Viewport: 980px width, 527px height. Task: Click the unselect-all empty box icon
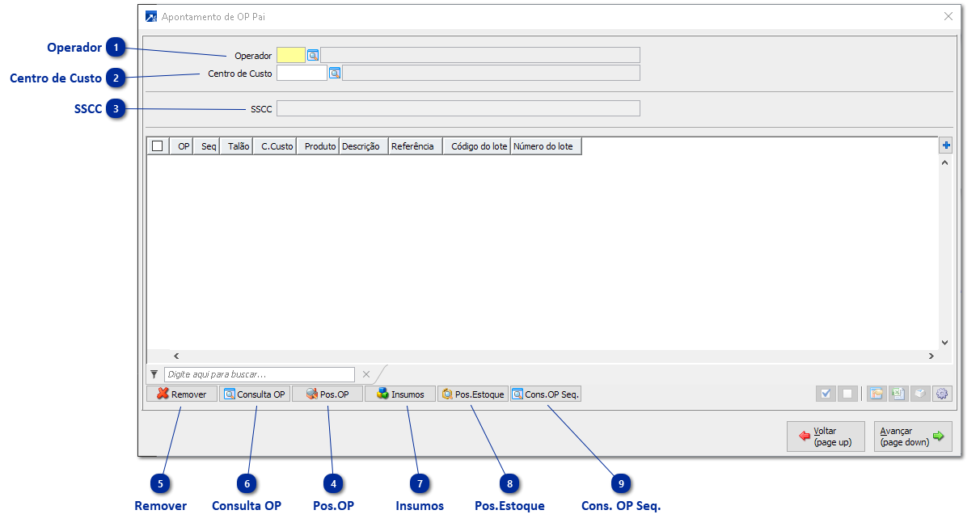(x=847, y=394)
